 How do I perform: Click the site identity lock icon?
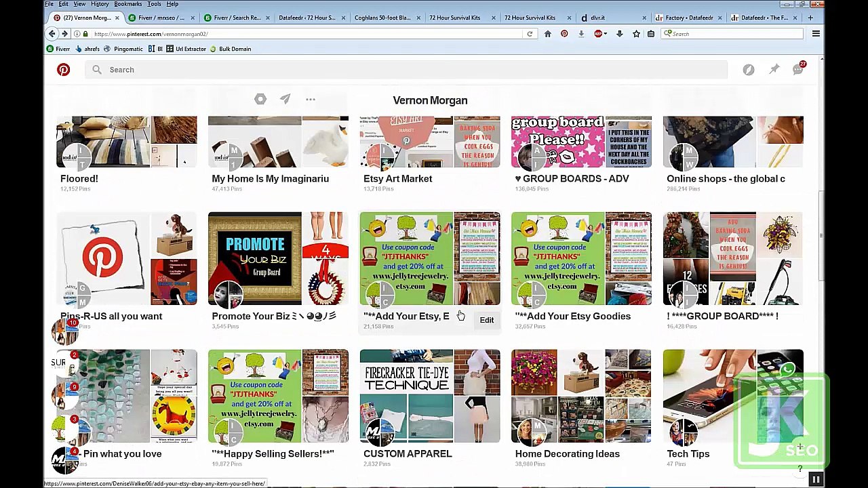[85, 34]
